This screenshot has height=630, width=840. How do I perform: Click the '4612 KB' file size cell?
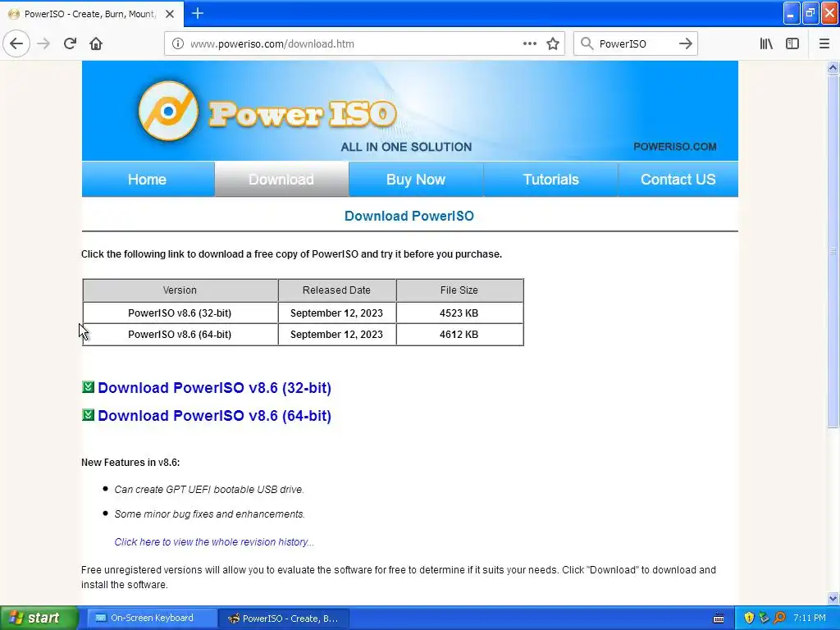click(x=459, y=335)
